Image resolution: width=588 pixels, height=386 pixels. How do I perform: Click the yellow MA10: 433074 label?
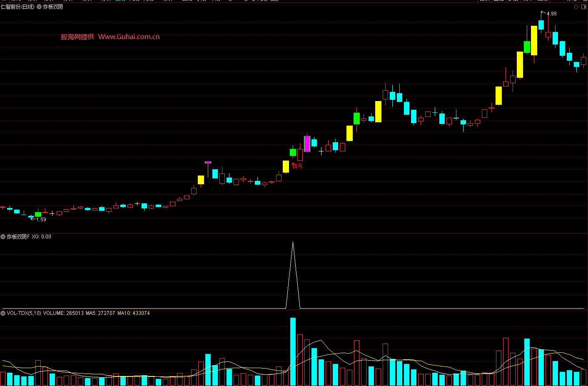(133, 313)
